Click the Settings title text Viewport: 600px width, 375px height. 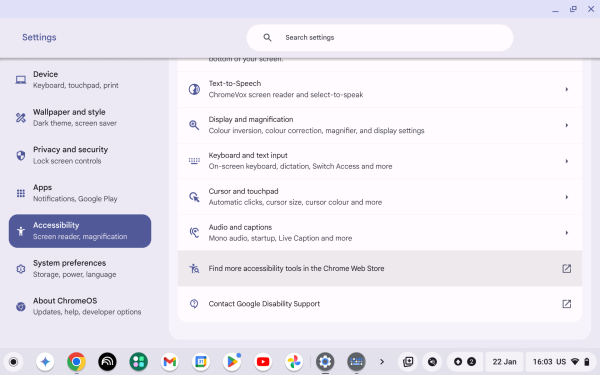(39, 37)
